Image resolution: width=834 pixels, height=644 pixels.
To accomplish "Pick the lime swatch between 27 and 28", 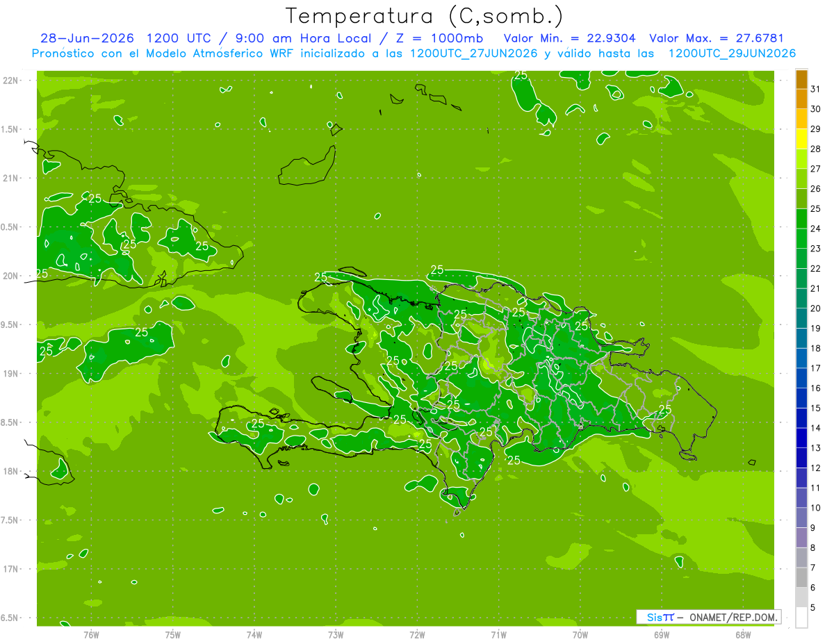I will tap(801, 159).
